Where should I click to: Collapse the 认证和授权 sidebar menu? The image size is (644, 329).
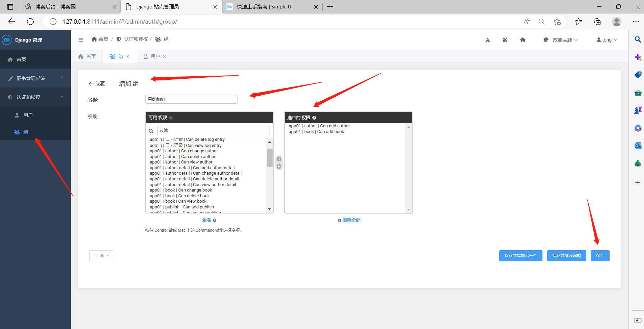point(35,97)
